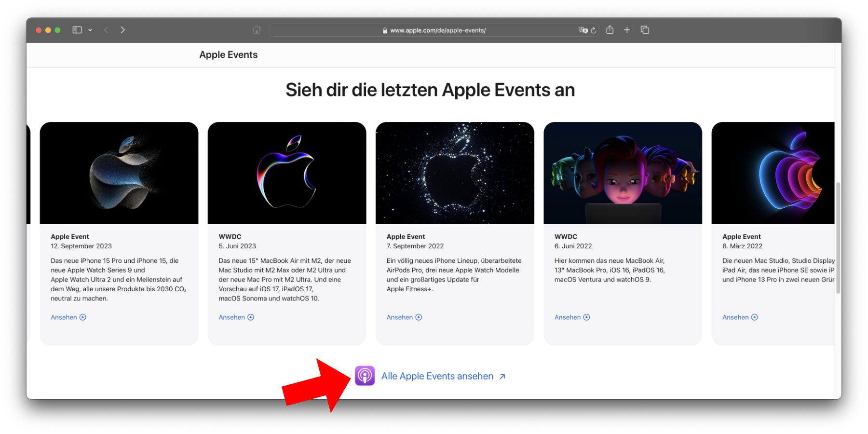Click the Apple Events page title
The image size is (868, 434).
228,55
